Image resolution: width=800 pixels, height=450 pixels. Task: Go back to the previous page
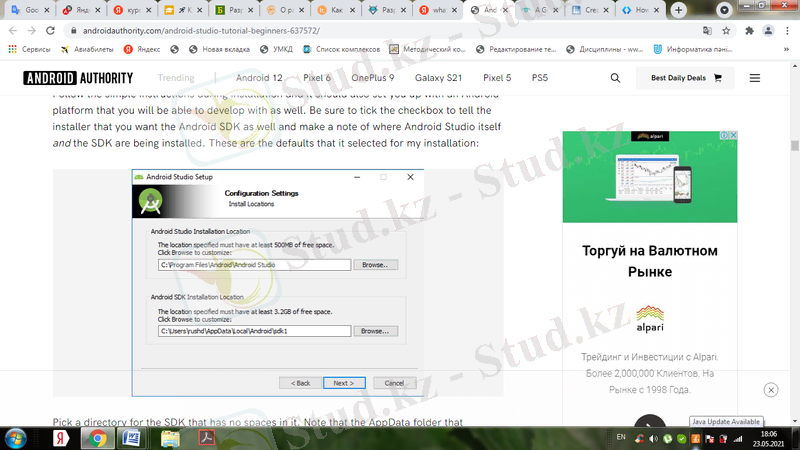(x=13, y=31)
